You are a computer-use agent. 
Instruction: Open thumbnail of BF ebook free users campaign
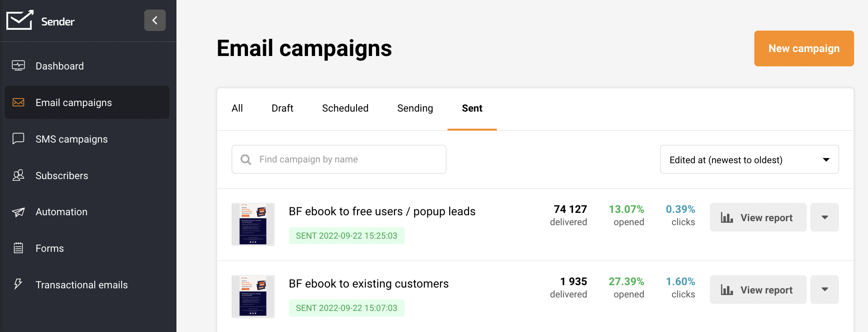(x=253, y=224)
